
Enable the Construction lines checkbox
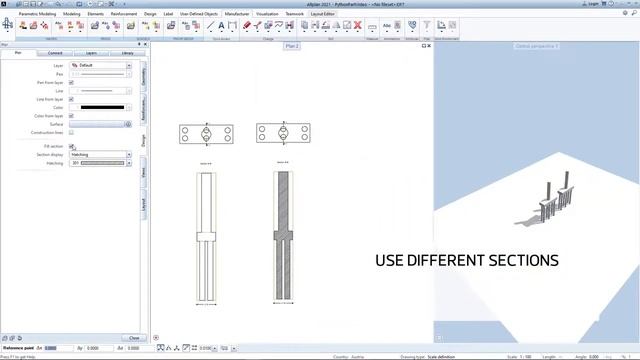[71, 133]
